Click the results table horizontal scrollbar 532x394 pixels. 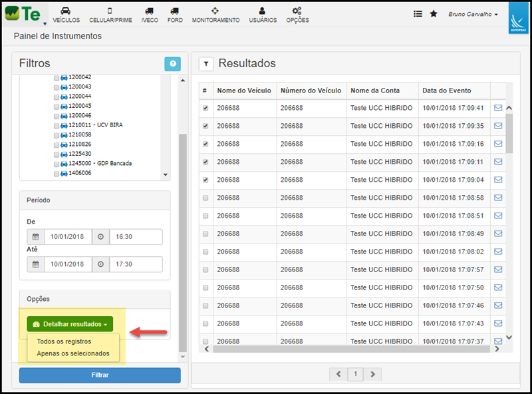(352, 349)
